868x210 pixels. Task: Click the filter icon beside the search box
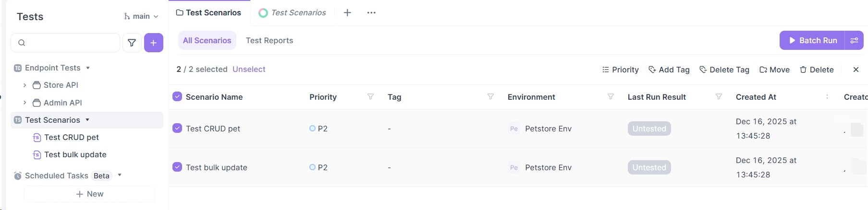(132, 43)
